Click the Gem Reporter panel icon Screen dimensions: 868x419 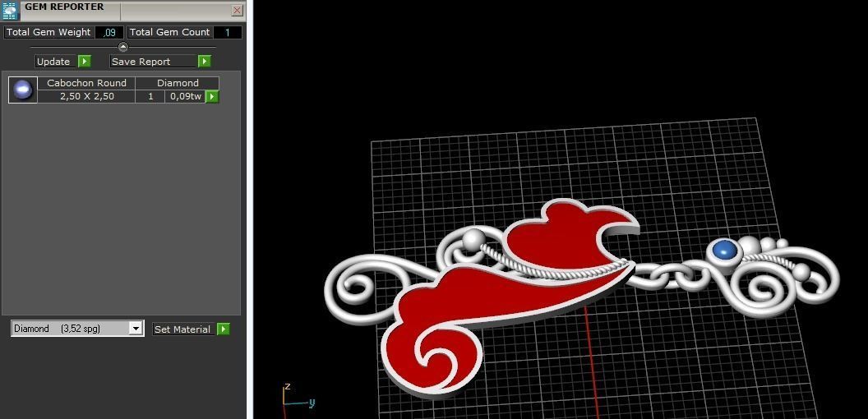tap(11, 11)
